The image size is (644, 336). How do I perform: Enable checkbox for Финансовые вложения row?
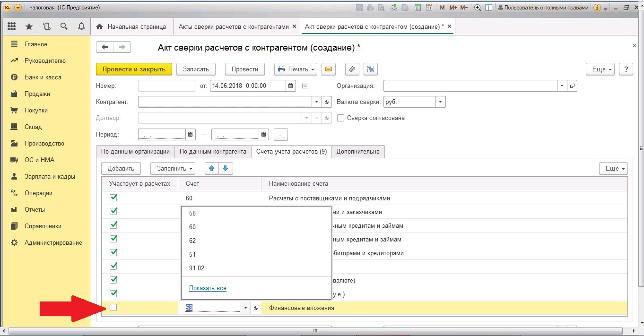point(113,308)
